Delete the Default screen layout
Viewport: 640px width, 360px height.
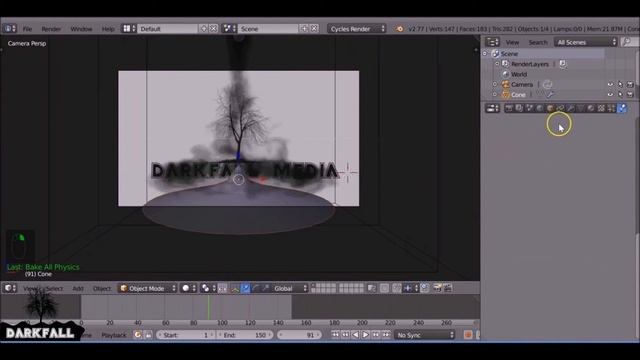coord(213,29)
